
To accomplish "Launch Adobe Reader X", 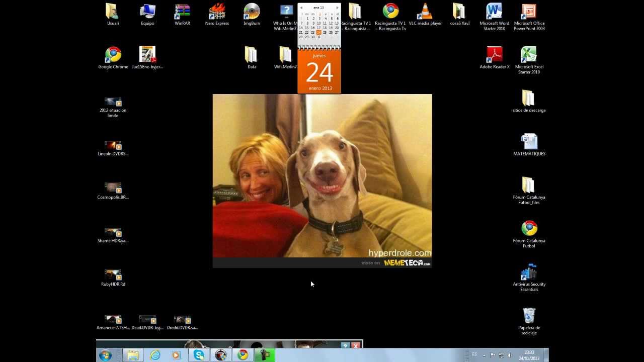I will [494, 58].
